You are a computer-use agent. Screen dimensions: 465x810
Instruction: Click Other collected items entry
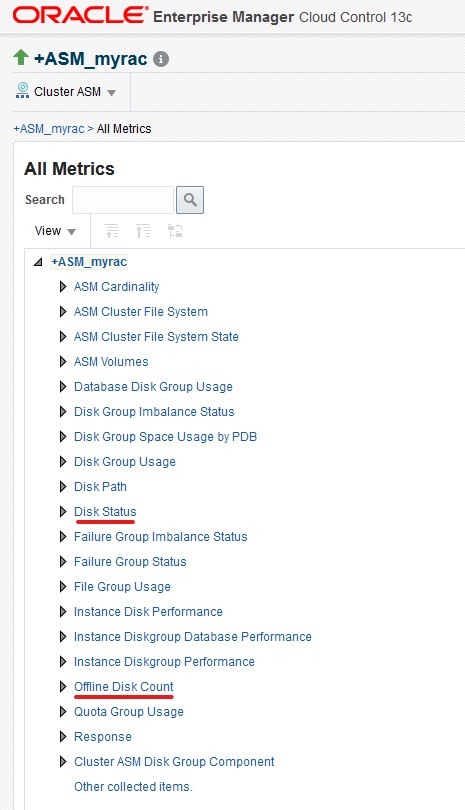133,786
